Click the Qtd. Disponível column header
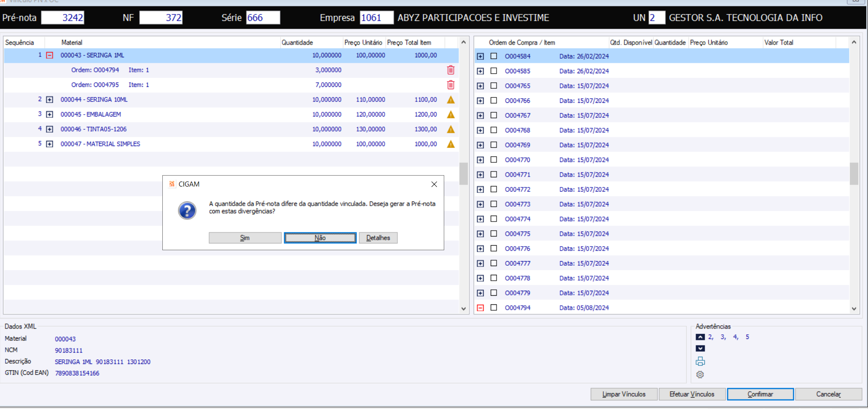 click(x=631, y=42)
